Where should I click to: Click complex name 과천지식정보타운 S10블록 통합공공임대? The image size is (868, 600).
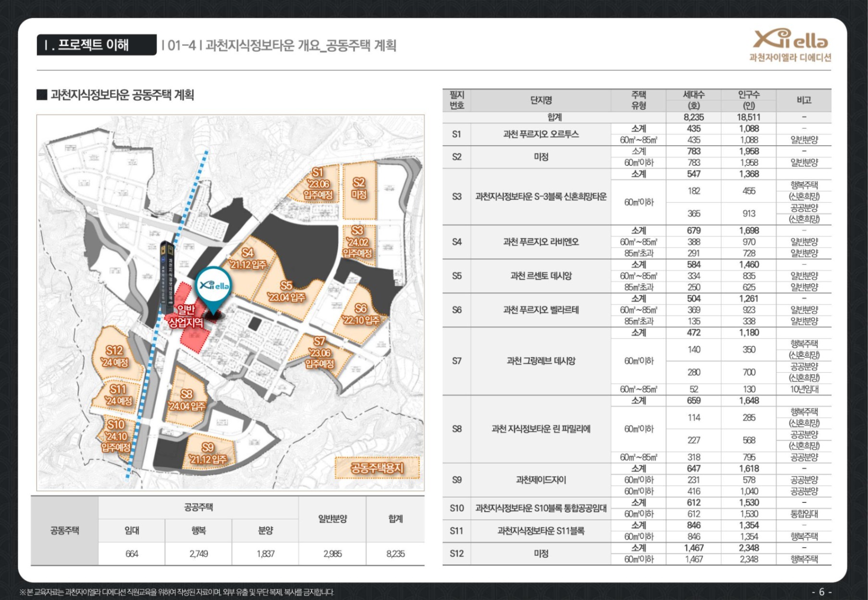point(541,508)
